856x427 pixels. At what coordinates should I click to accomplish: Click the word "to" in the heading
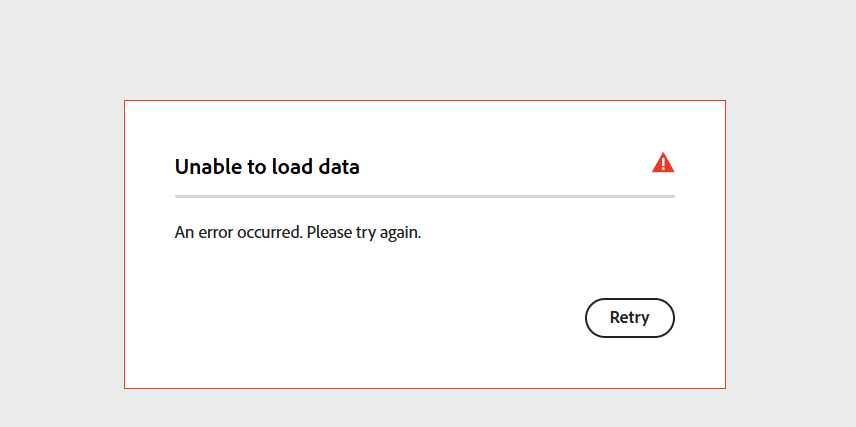(x=257, y=167)
